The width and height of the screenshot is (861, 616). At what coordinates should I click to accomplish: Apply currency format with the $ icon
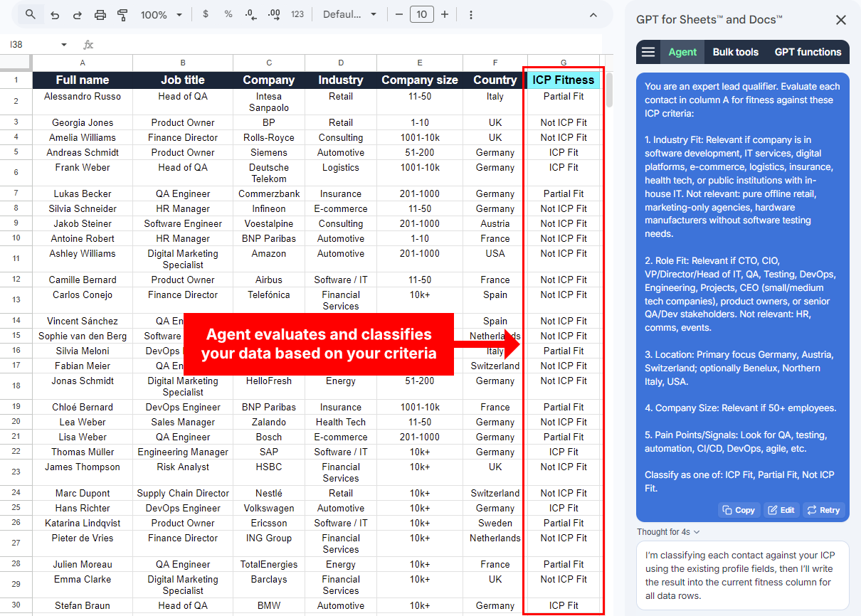(206, 14)
